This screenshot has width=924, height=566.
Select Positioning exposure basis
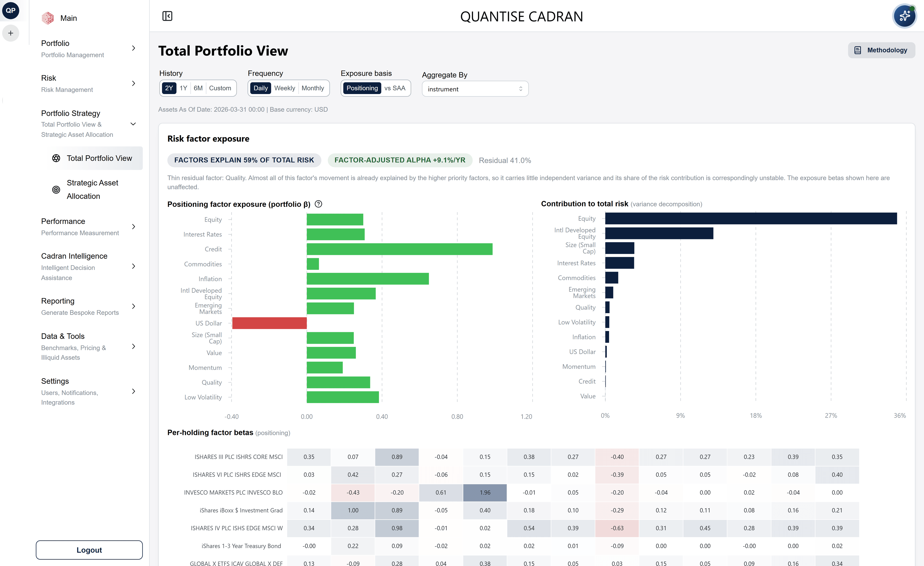362,88
